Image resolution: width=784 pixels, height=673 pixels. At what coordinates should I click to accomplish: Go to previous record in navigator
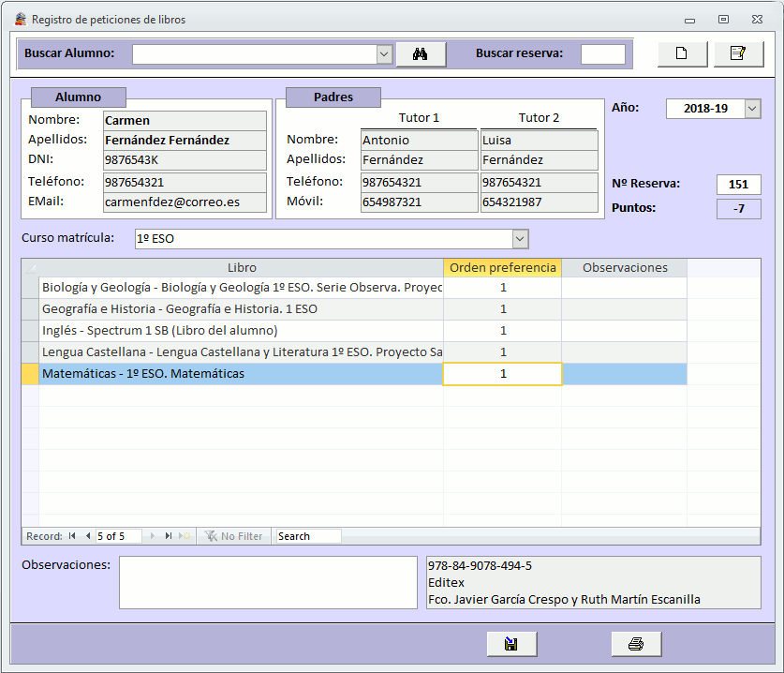[x=87, y=536]
